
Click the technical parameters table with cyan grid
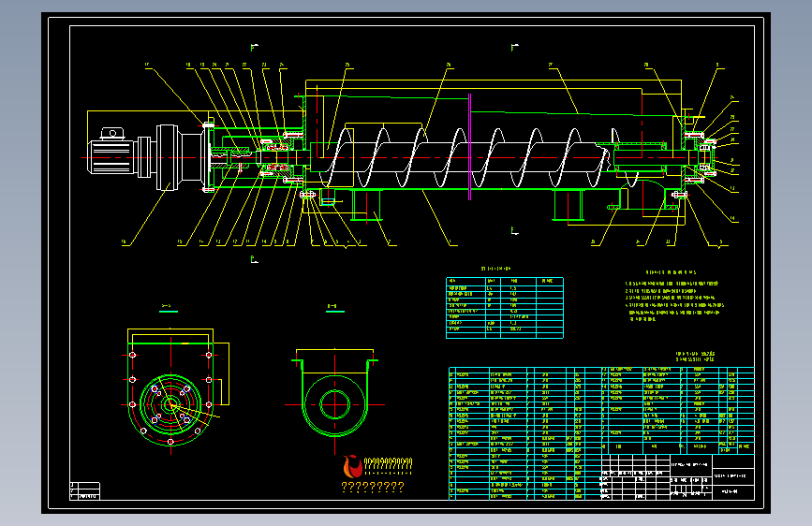(505, 308)
